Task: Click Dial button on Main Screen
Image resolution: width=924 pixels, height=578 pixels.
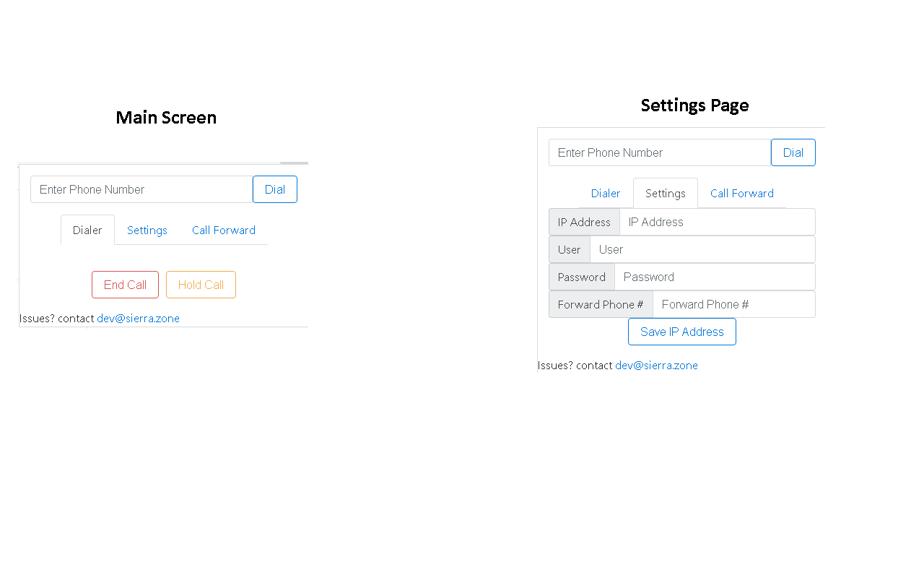Action: [275, 189]
